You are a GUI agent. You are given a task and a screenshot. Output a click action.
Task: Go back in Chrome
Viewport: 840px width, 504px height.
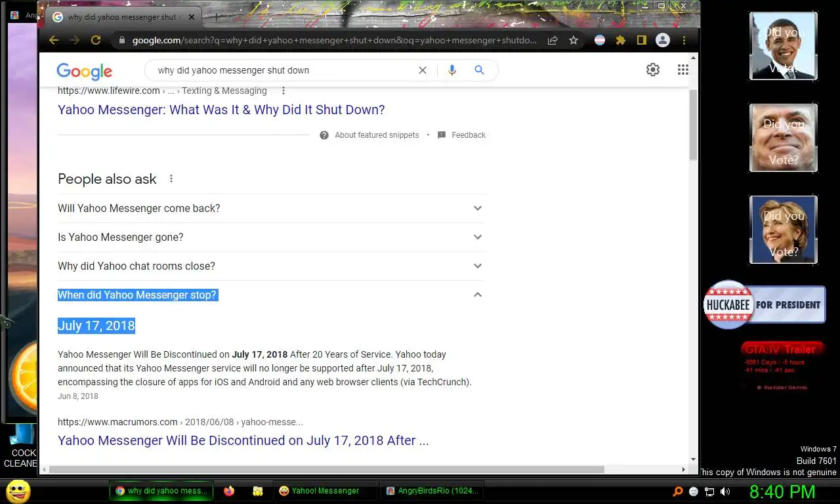pyautogui.click(x=54, y=40)
